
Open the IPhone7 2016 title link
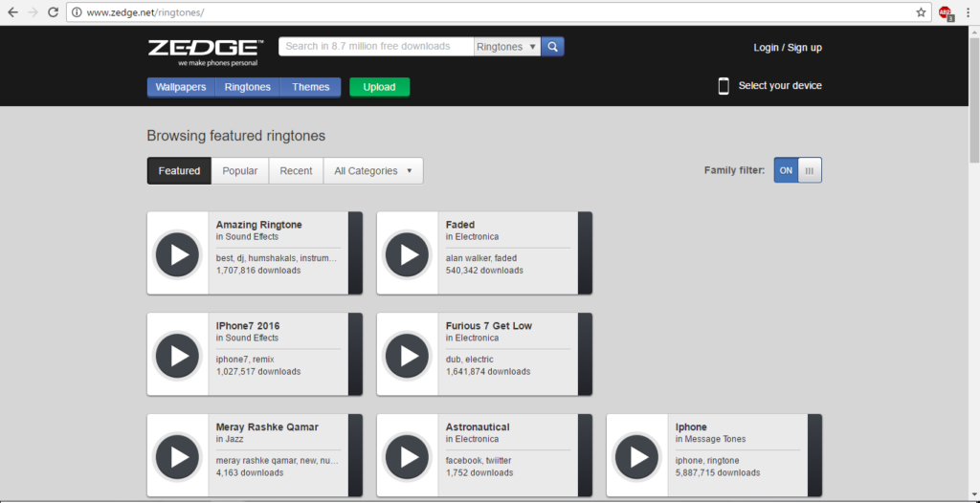click(248, 325)
